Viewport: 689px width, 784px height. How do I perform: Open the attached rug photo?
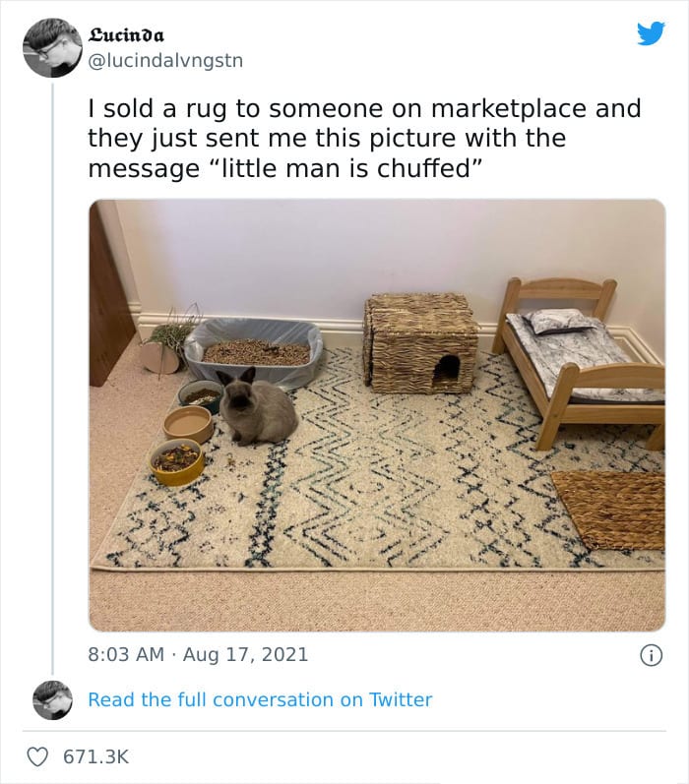(377, 415)
